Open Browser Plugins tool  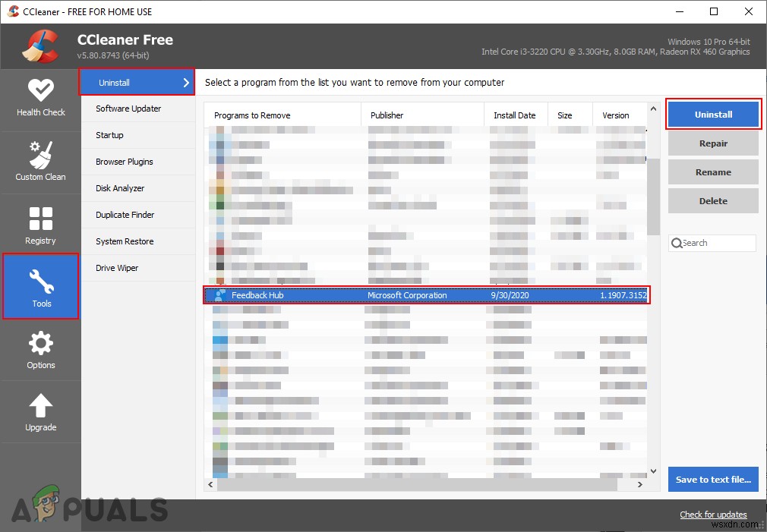click(x=138, y=162)
